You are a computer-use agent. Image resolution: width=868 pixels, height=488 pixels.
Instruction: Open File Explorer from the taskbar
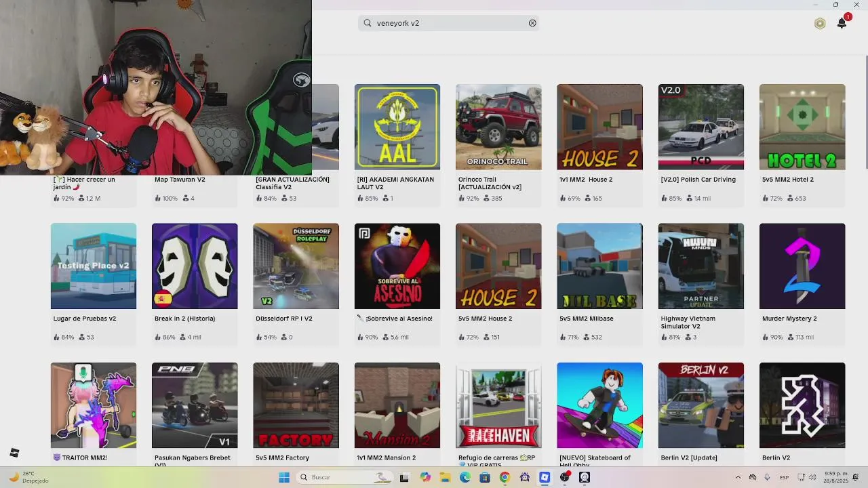[x=446, y=477]
